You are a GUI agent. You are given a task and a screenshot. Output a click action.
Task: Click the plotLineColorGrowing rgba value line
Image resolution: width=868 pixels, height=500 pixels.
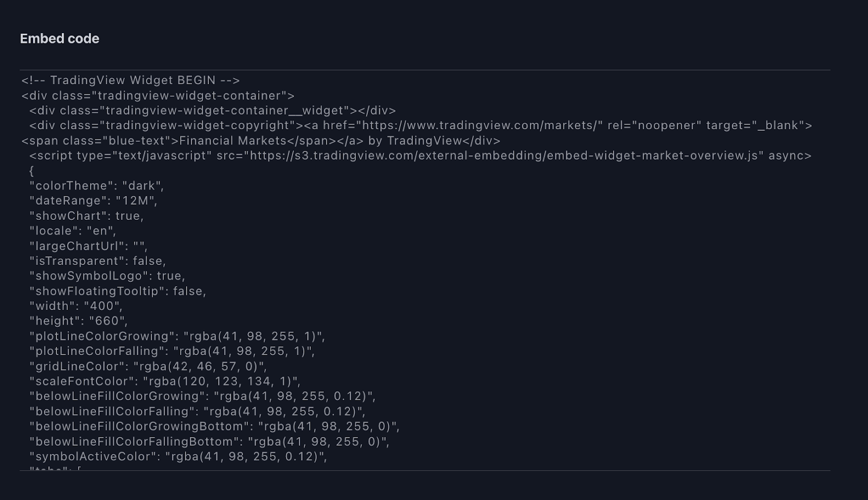pos(177,336)
